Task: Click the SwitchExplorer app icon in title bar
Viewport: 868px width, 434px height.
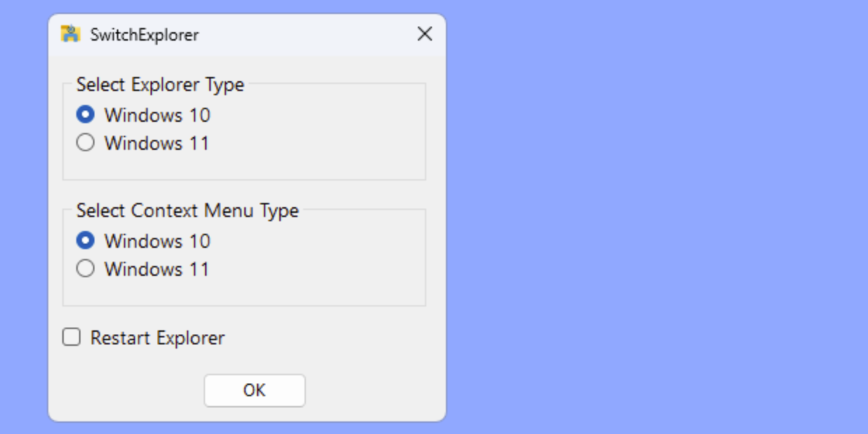Action: tap(71, 34)
